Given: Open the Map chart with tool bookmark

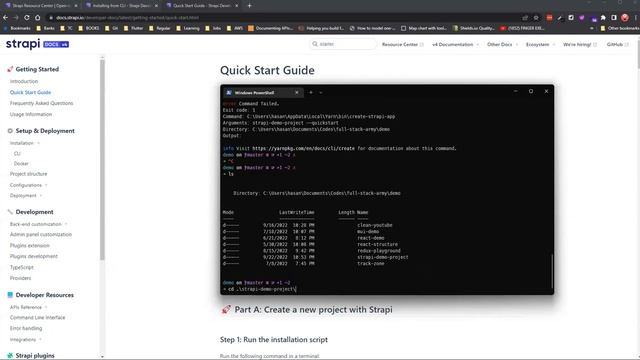Looking at the screenshot, I should click(424, 28).
